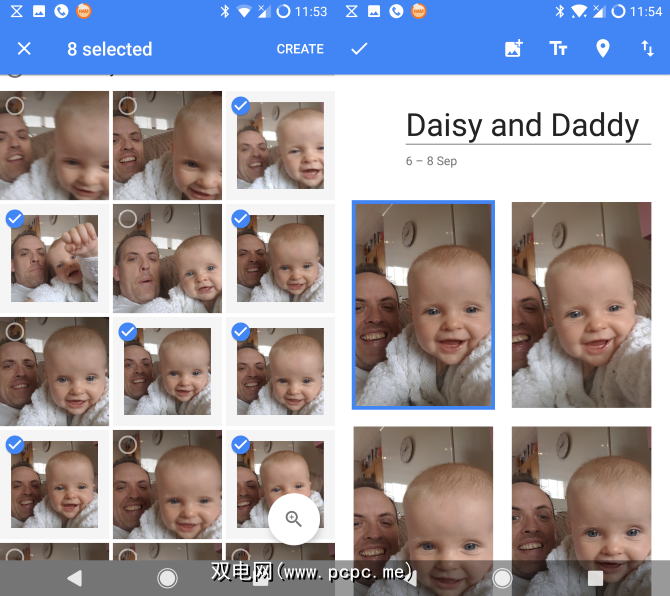
Task: Tap the Bluetooth status icon on left screen
Action: pyautogui.click(x=225, y=11)
